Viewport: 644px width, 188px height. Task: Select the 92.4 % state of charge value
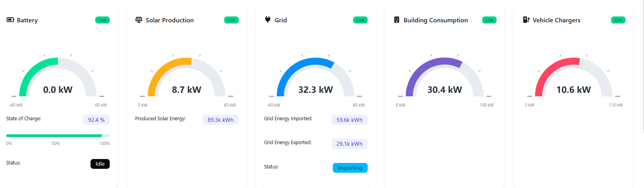coord(96,120)
